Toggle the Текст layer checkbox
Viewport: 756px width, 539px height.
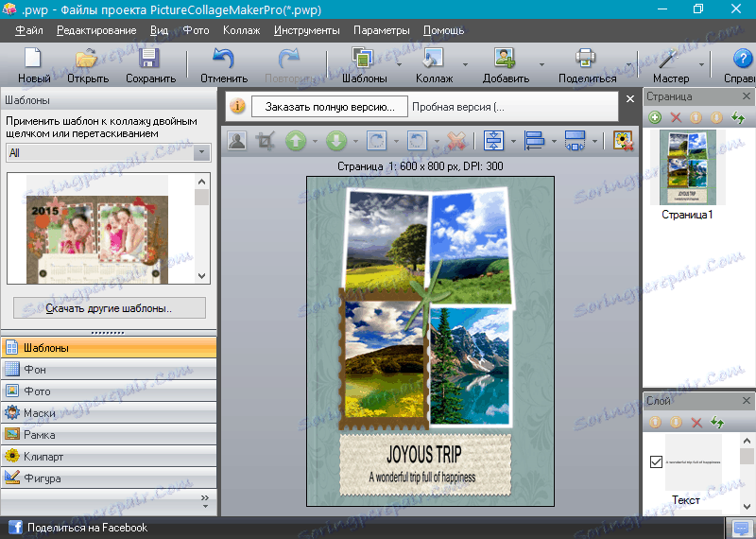pos(656,461)
